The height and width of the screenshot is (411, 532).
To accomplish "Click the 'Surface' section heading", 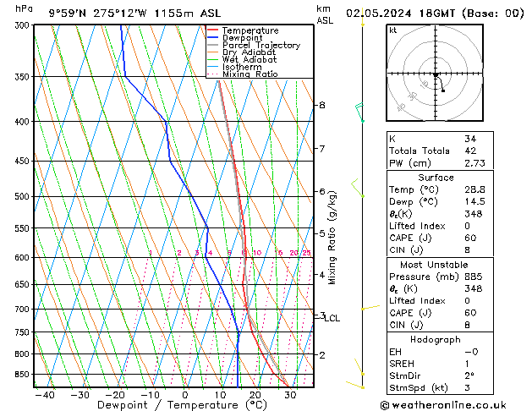I will 436,178.
